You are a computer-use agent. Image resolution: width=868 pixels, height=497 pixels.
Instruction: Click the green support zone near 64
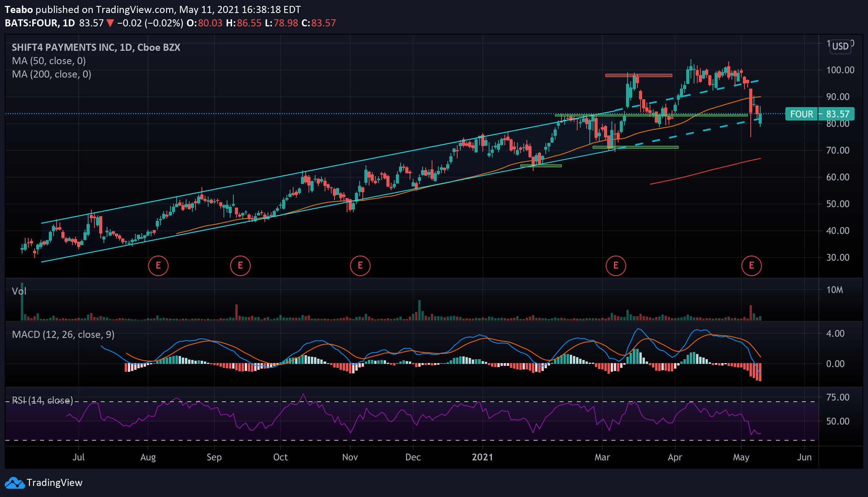pos(541,166)
